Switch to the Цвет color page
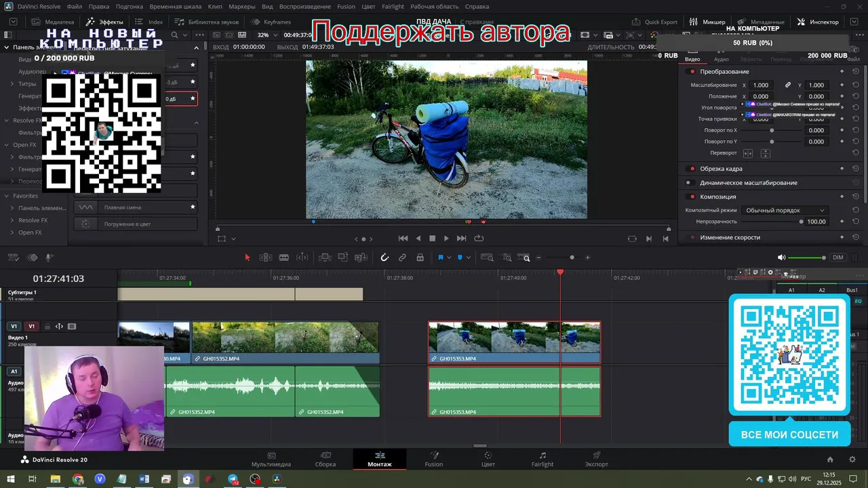Image resolution: width=868 pixels, height=488 pixels. (x=488, y=460)
